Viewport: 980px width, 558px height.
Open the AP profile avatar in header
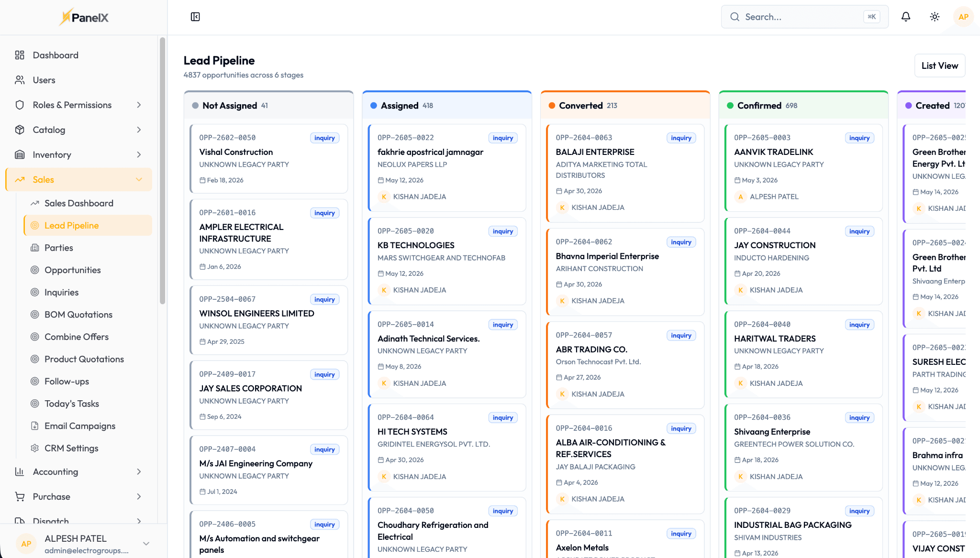tap(963, 17)
